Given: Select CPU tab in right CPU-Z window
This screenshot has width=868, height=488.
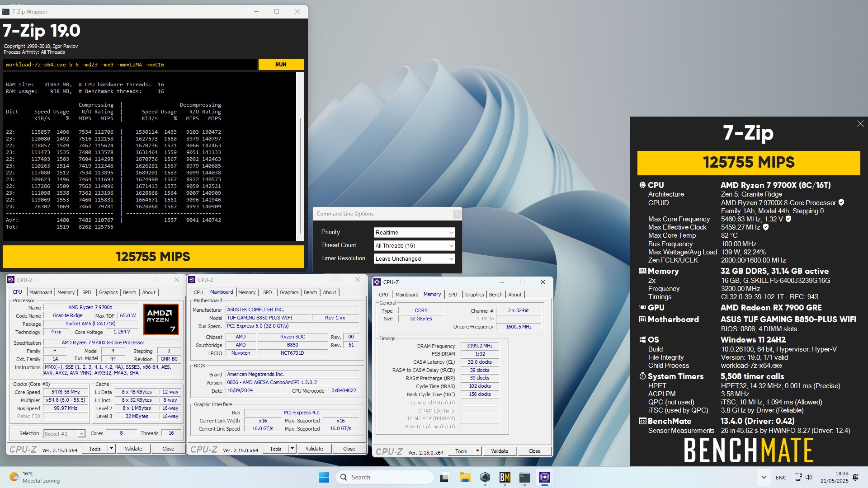Looking at the screenshot, I should 384,295.
